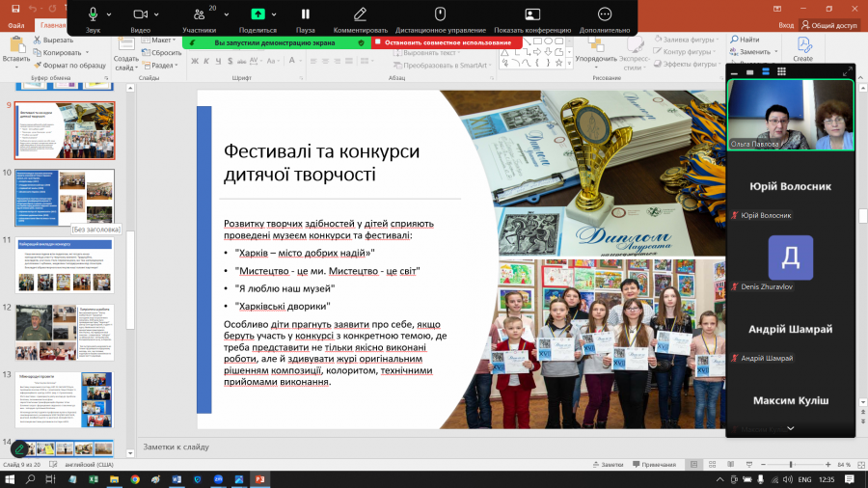Fit slide to current window
Screen dimensions: 868x488
coord(861,465)
